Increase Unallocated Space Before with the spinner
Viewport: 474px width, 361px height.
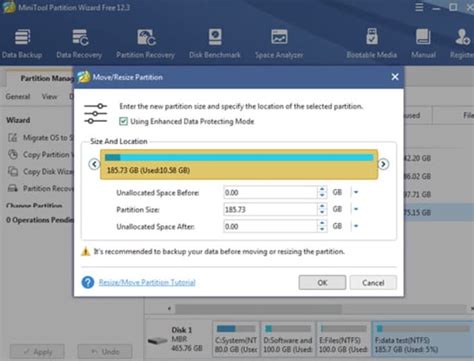tap(322, 189)
